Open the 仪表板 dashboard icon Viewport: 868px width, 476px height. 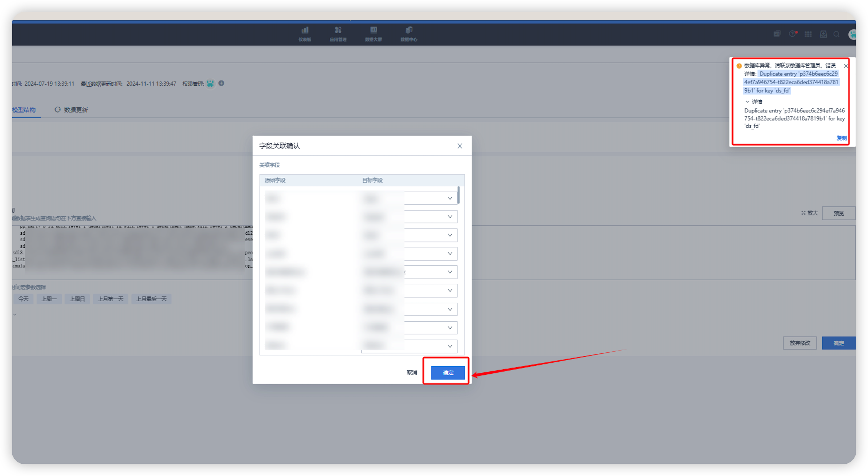click(305, 34)
